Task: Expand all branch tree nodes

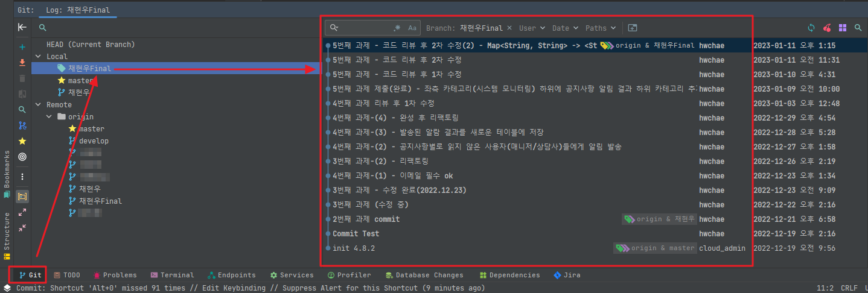Action: click(22, 212)
